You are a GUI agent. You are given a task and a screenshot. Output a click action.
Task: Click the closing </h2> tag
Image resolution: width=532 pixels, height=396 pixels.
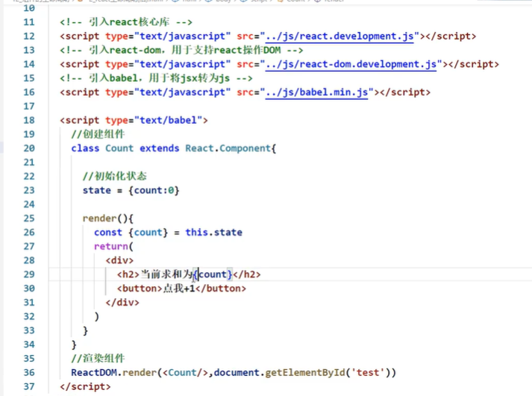pyautogui.click(x=247, y=274)
